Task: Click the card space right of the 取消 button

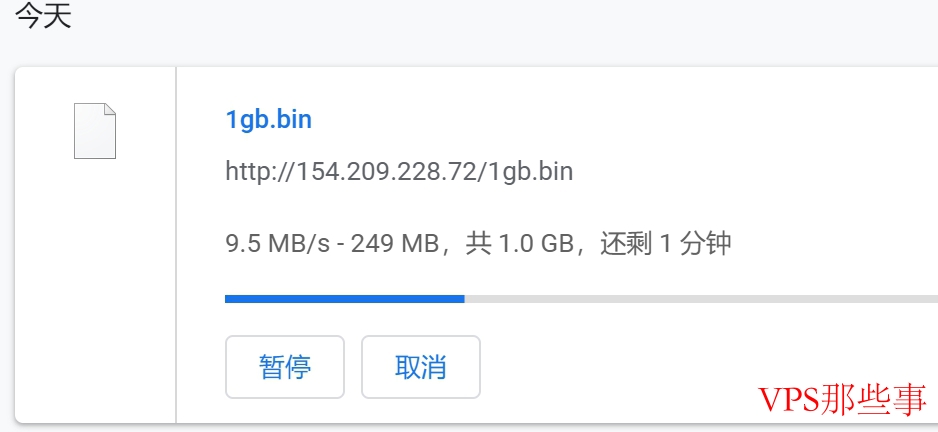Action: (616, 367)
